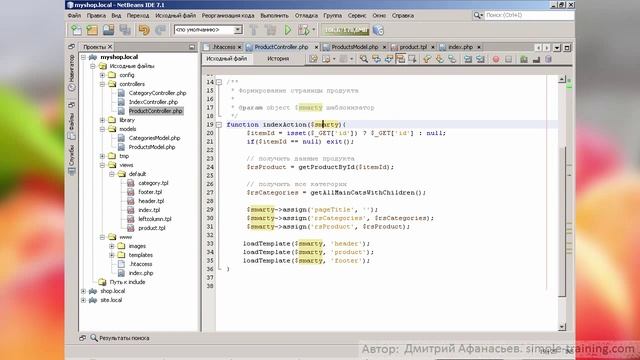This screenshot has height=360, width=640.
Task: Click the New File toolbar icon
Action: coord(76,30)
